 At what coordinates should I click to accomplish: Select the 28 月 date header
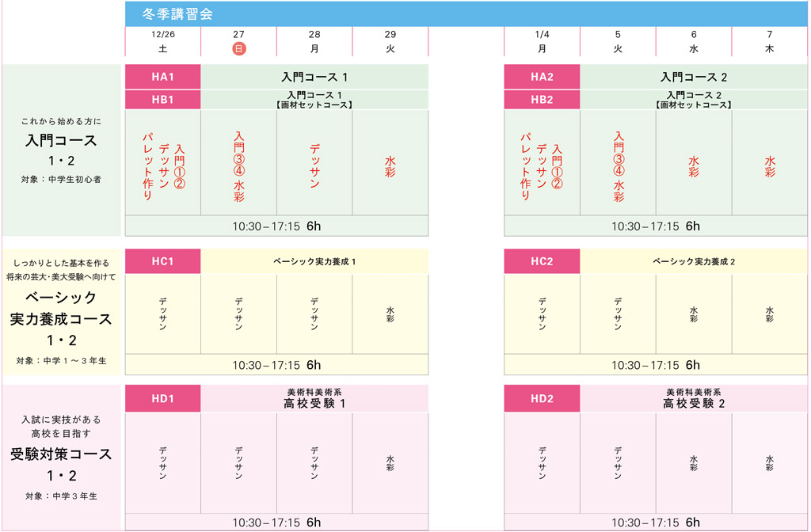314,41
